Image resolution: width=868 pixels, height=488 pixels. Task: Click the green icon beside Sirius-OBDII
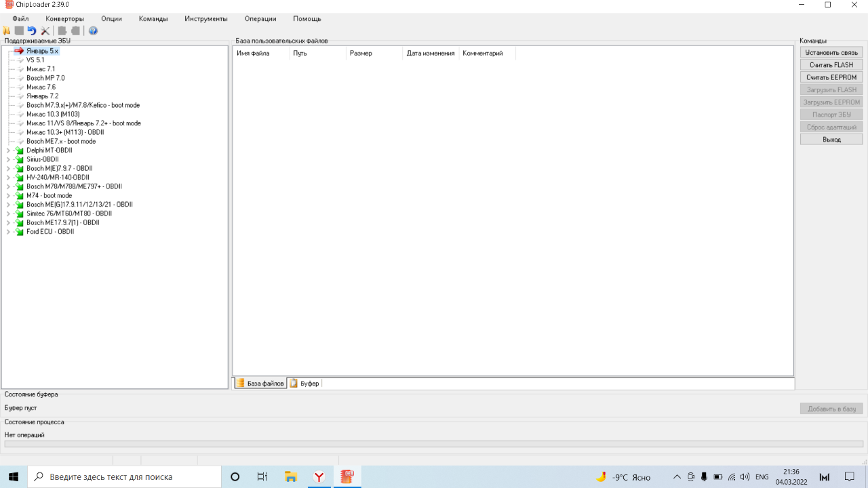(x=19, y=159)
